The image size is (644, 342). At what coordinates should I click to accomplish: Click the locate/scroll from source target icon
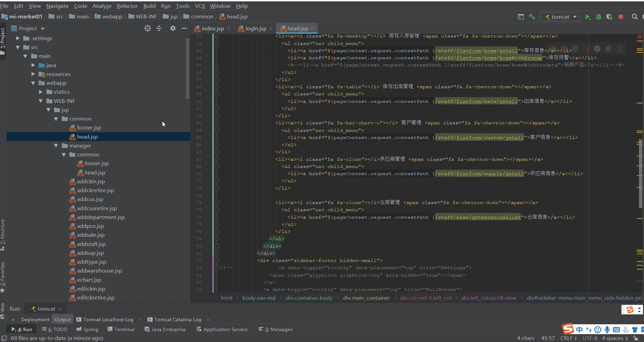click(147, 29)
